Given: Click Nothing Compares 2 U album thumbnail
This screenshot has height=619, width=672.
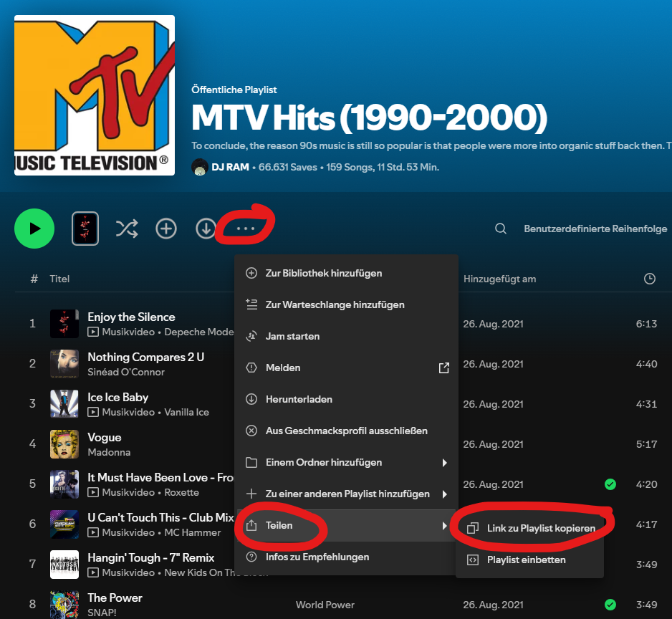Looking at the screenshot, I should pyautogui.click(x=64, y=363).
